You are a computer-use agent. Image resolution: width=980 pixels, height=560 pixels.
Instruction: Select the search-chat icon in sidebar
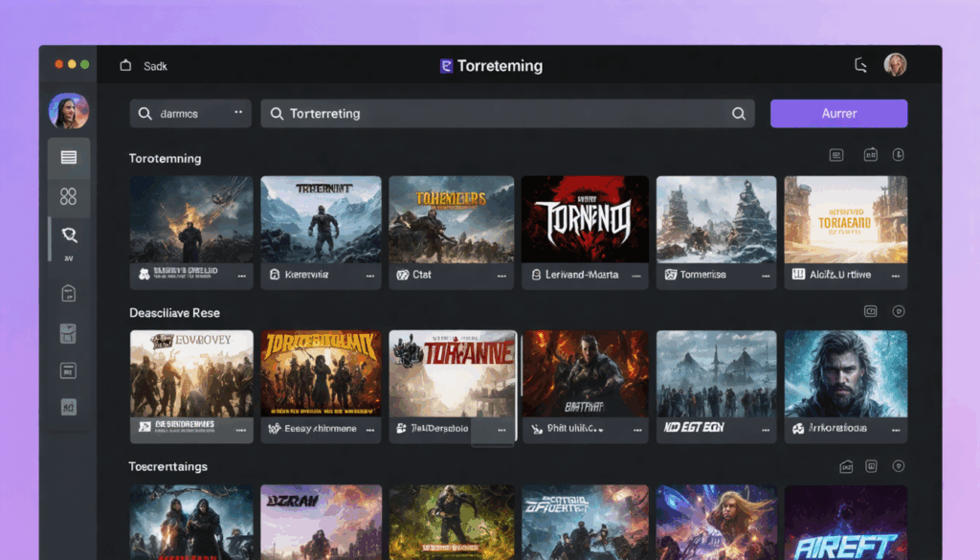click(x=69, y=235)
